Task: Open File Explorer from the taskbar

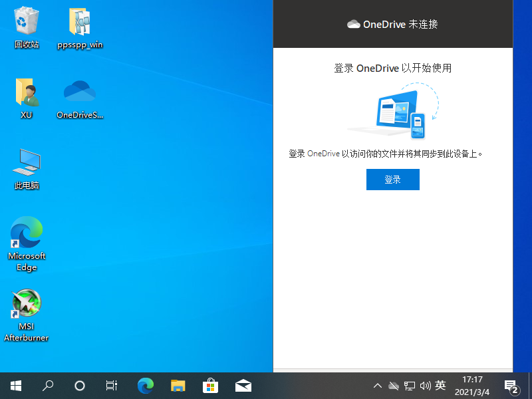Action: click(178, 385)
